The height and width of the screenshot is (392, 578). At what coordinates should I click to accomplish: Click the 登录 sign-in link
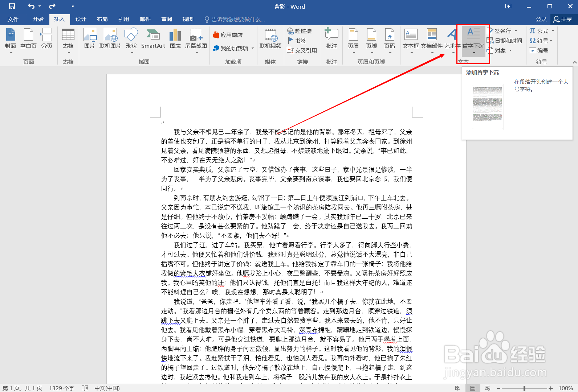[x=541, y=19]
